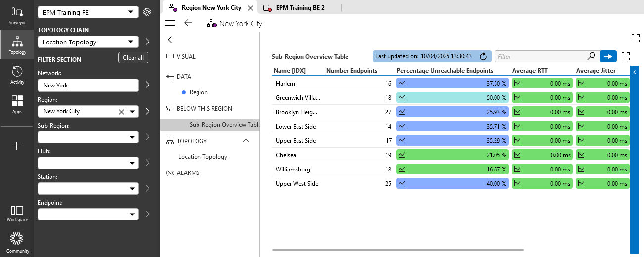Sort by Number Endpoints column header
The image size is (644, 257).
tap(351, 71)
